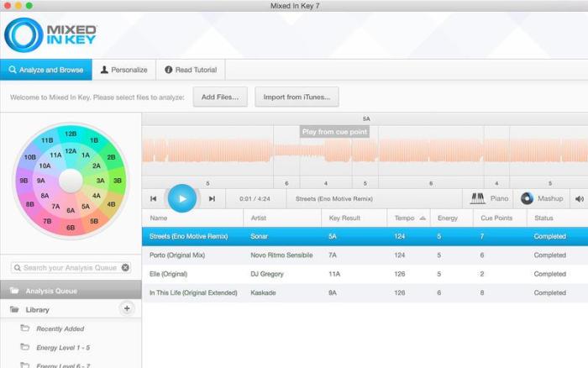Click Play from cue point

pos(334,132)
